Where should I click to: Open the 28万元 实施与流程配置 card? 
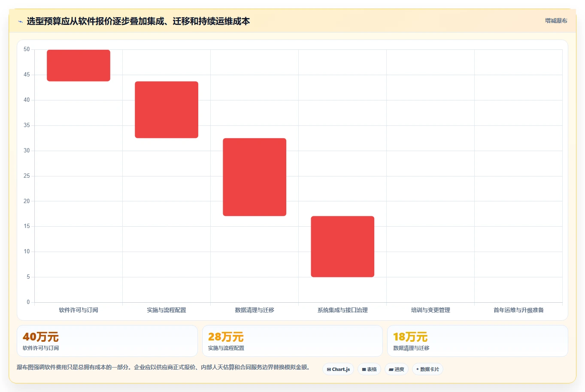(x=292, y=341)
